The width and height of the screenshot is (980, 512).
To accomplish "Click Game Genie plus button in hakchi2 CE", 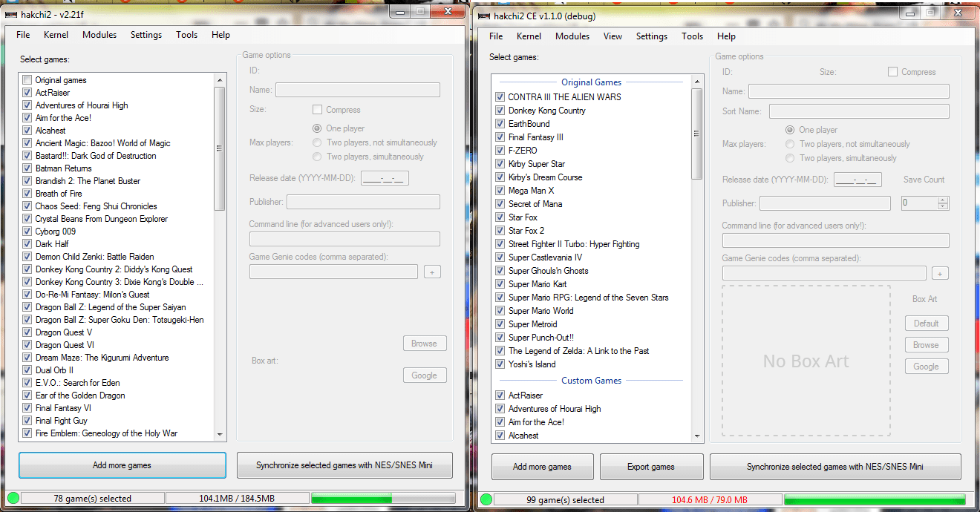I will click(x=940, y=274).
